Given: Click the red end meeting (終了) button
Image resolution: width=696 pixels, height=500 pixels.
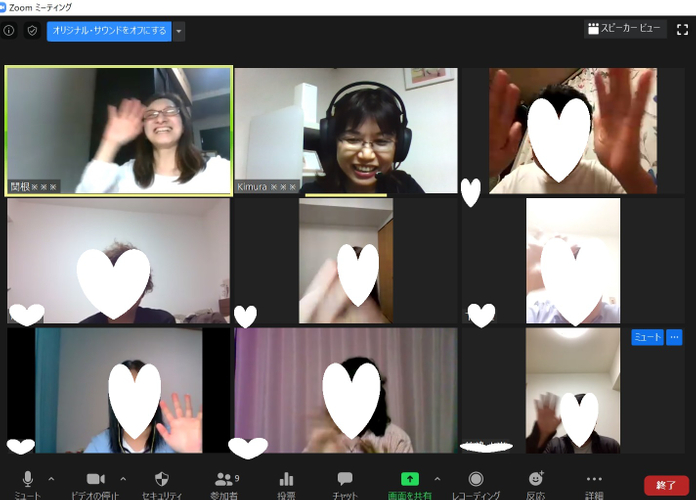Looking at the screenshot, I should (x=666, y=485).
